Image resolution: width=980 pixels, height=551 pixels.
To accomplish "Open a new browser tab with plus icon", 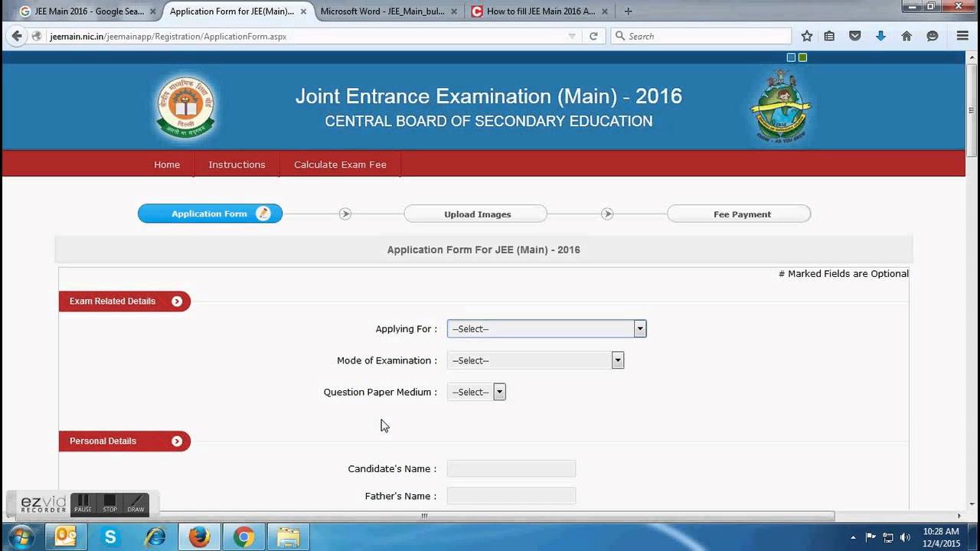I will tap(628, 11).
